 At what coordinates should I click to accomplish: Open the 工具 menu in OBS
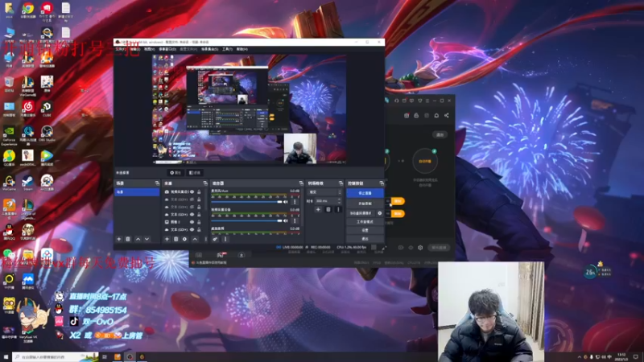pyautogui.click(x=227, y=49)
